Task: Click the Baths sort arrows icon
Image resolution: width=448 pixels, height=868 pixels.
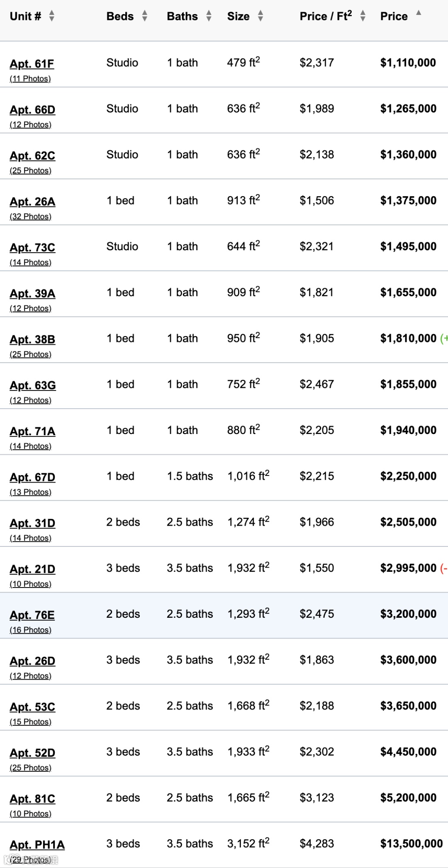Action: [x=209, y=16]
